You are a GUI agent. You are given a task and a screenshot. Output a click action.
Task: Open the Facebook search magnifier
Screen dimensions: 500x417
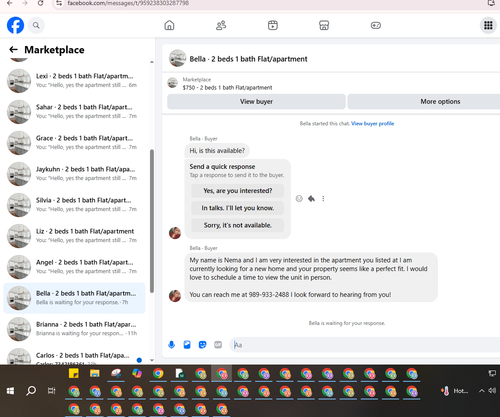(x=36, y=25)
